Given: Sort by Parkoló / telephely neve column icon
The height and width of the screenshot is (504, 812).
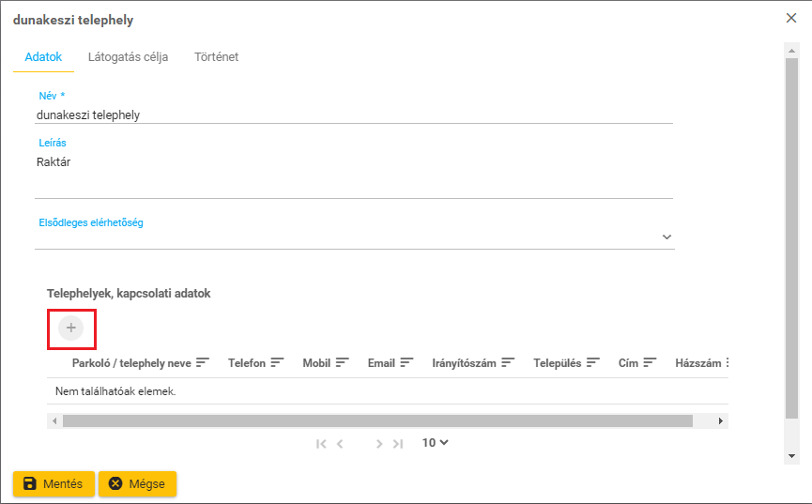Looking at the screenshot, I should tap(202, 362).
